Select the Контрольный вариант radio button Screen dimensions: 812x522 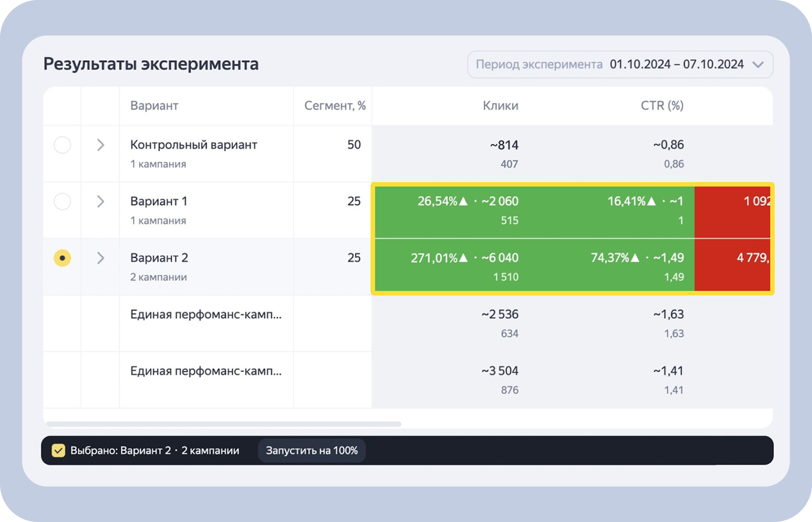62,145
